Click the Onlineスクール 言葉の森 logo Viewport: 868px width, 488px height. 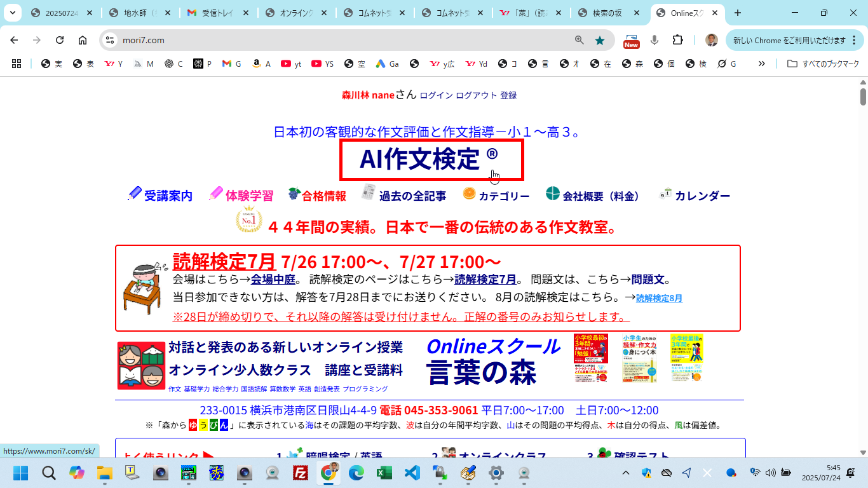pos(492,360)
